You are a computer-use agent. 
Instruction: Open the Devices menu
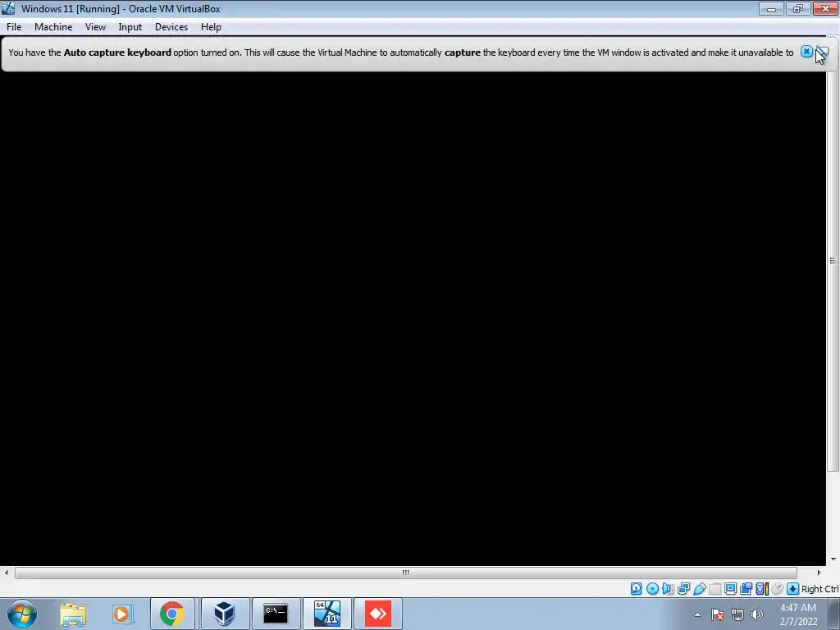coord(171,27)
